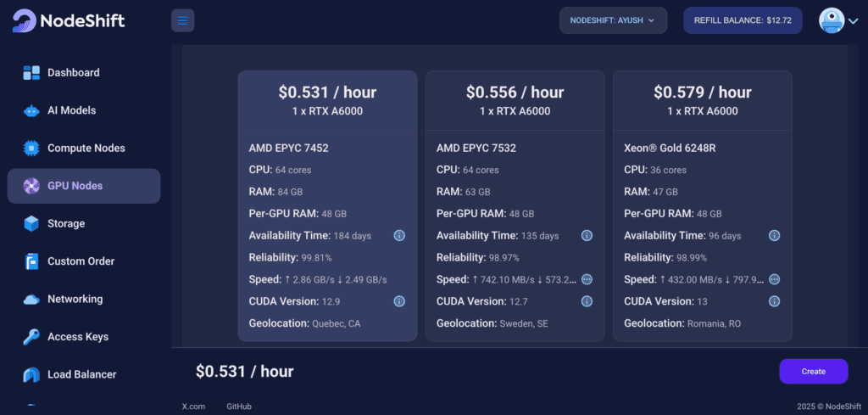Viewport: 868px width, 415px height.
Task: Expand truncated Speed details on AMD EPYC 7532
Action: tap(587, 279)
